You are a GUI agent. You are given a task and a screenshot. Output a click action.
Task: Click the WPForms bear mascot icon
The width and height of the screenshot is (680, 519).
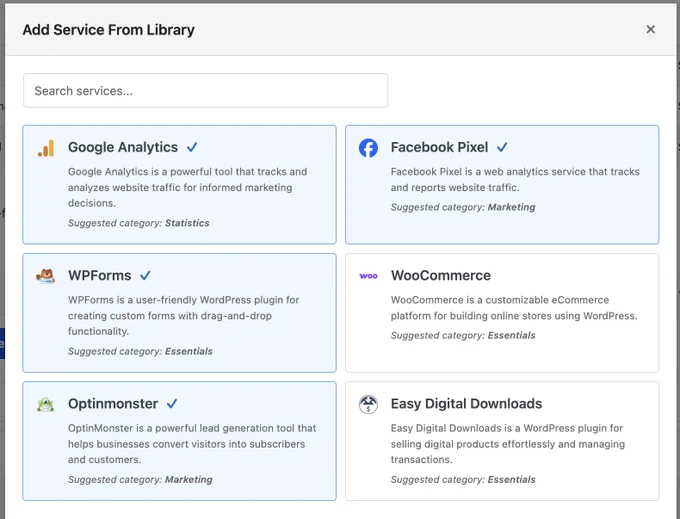coord(46,276)
